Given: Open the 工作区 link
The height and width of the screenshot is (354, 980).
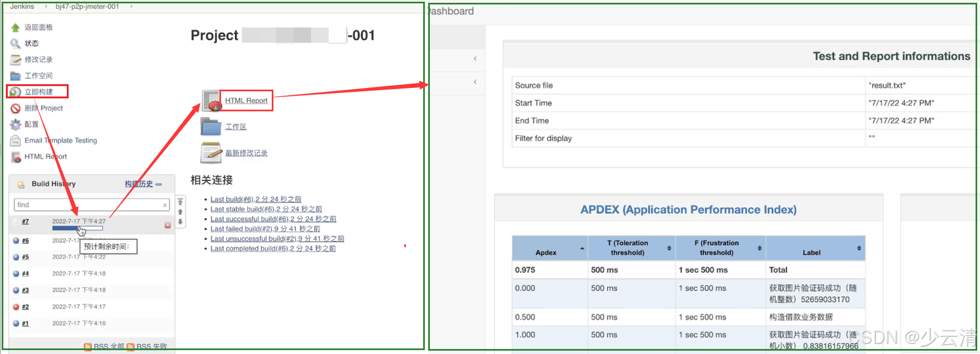Looking at the screenshot, I should pyautogui.click(x=236, y=127).
